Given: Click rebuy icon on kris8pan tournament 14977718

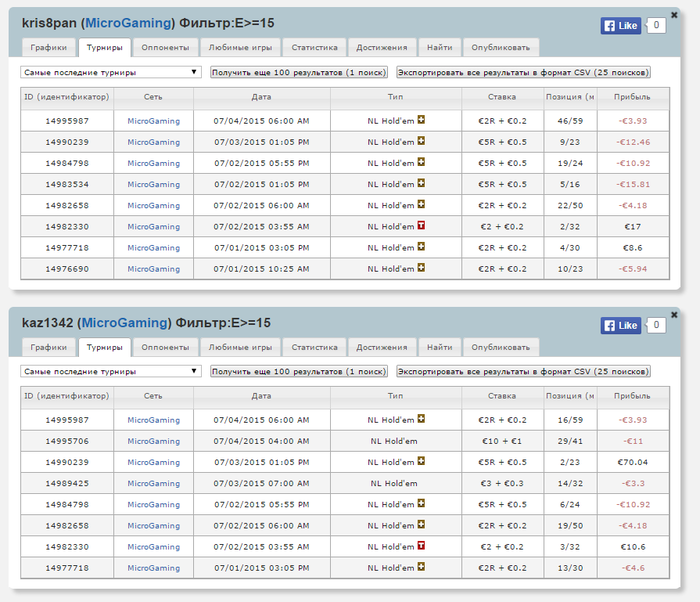Looking at the screenshot, I should coord(421,247).
